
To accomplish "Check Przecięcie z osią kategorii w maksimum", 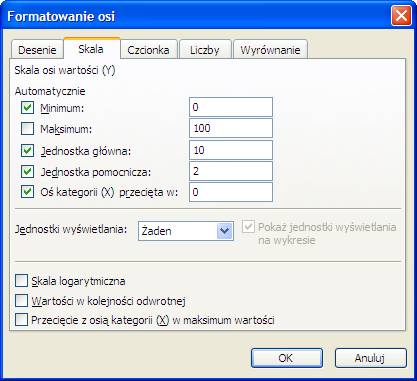I will pyautogui.click(x=21, y=320).
